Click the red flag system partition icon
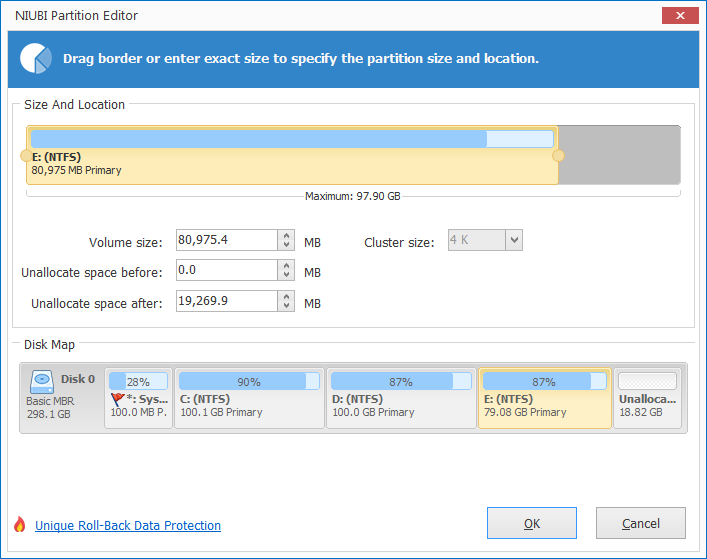This screenshot has height=559, width=707. [x=117, y=399]
